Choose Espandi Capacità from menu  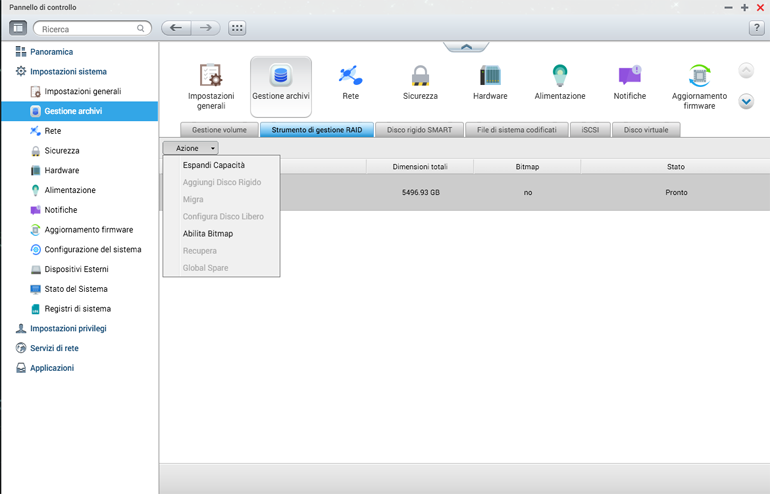pyautogui.click(x=214, y=165)
